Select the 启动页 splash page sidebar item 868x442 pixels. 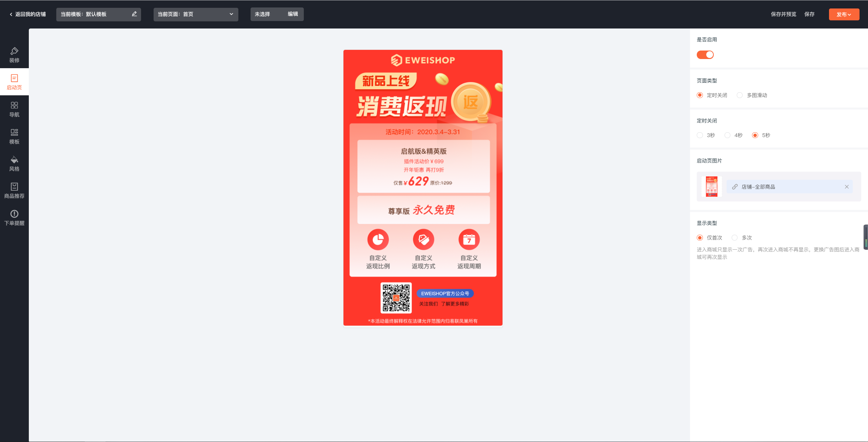[14, 82]
